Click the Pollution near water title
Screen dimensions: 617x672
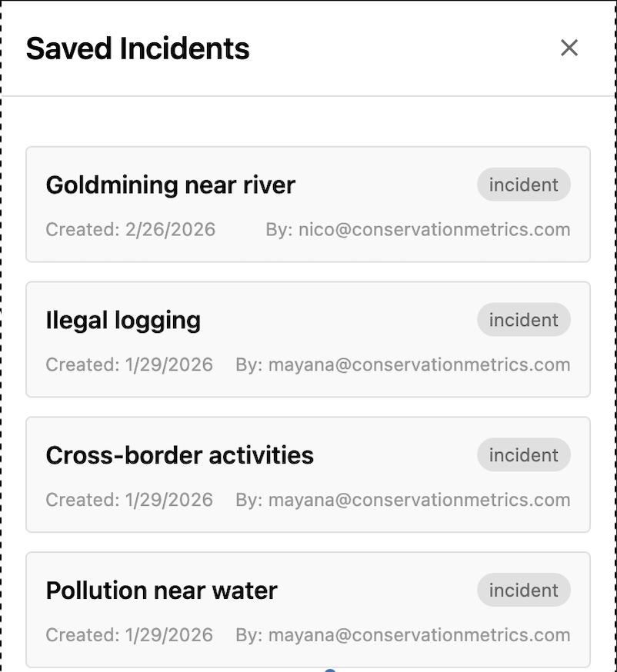pyautogui.click(x=162, y=590)
